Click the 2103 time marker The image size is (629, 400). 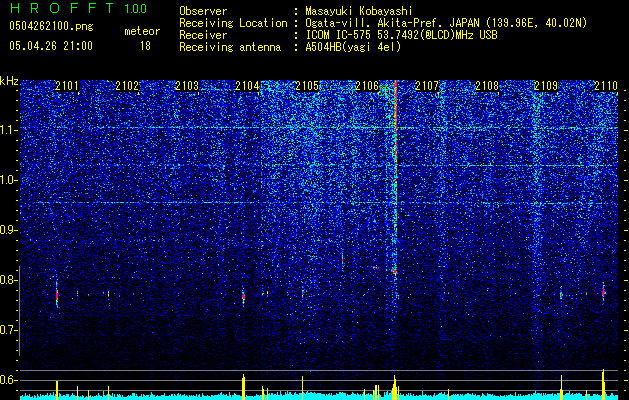187,86
